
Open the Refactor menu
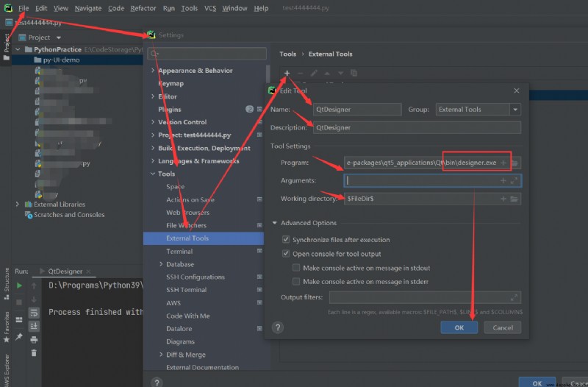click(x=143, y=8)
